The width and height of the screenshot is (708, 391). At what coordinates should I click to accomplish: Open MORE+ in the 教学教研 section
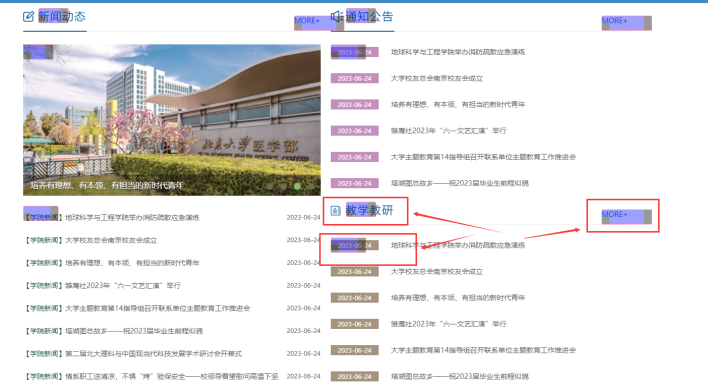[615, 214]
